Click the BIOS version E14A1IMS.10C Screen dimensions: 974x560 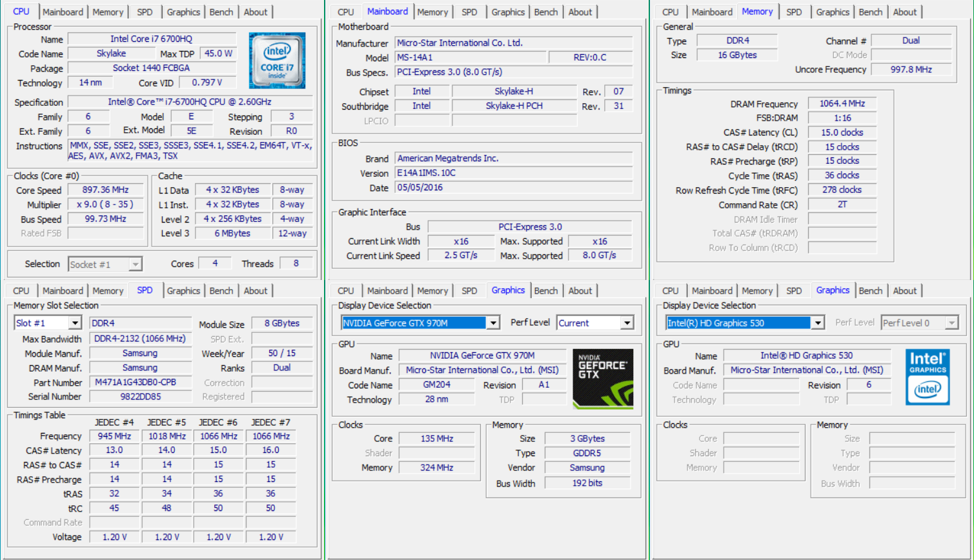click(x=514, y=173)
